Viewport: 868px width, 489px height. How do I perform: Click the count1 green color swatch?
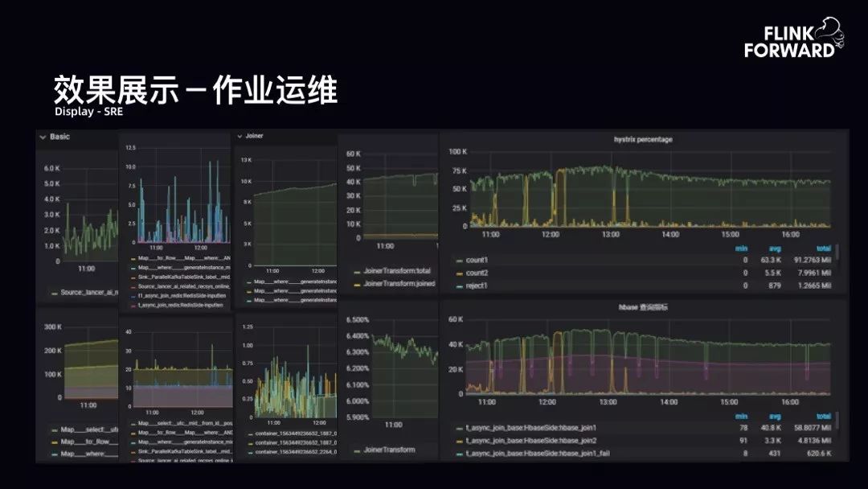point(459,261)
